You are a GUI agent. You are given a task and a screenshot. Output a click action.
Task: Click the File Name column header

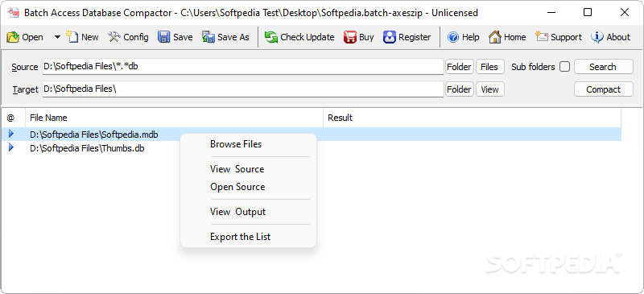pos(174,118)
